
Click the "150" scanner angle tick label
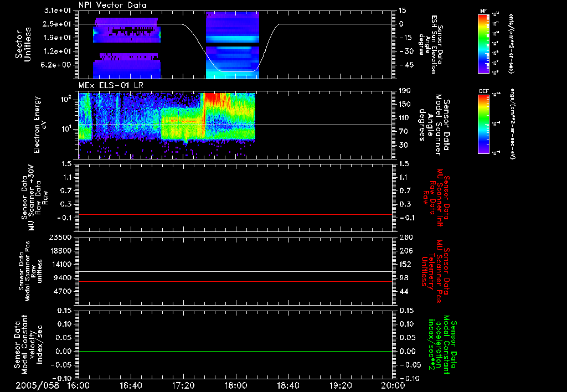coord(406,105)
